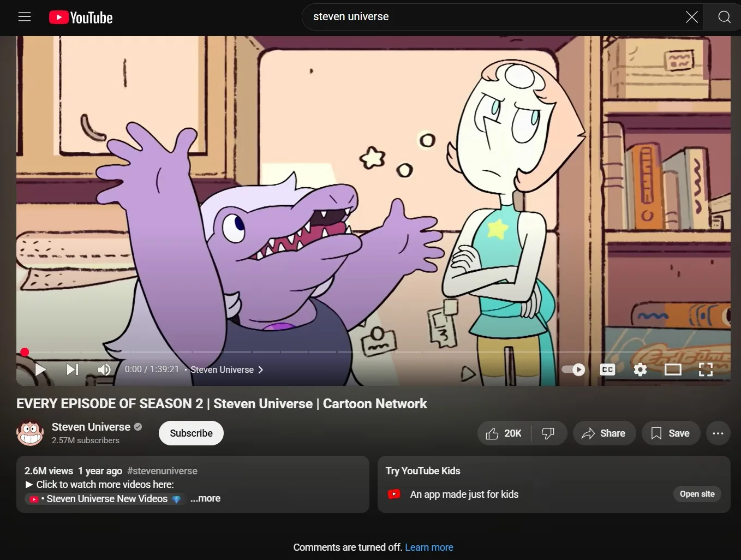Open the video settings gear
Image resolution: width=741 pixels, height=560 pixels.
click(x=640, y=370)
